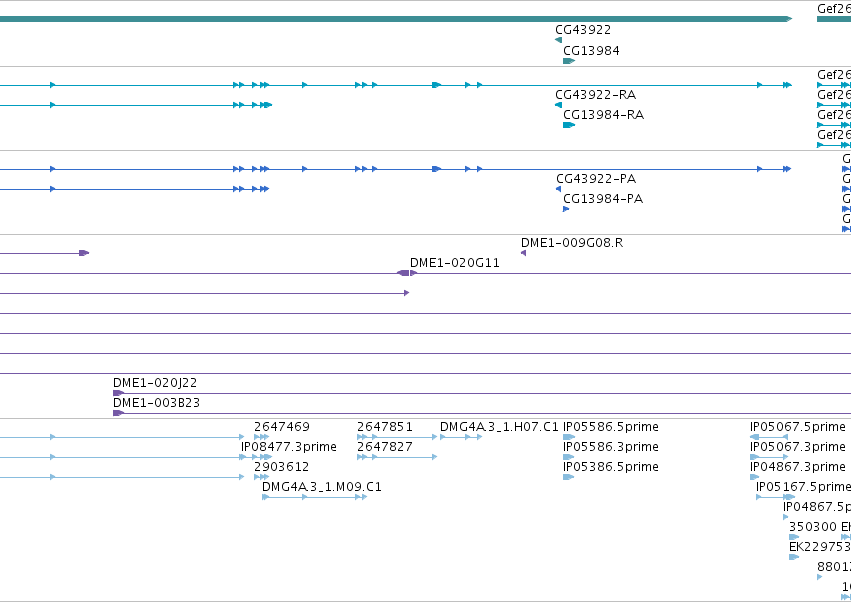
Task: Click the small purple arrowhead below DME1-009G08.R
Action: pyautogui.click(x=523, y=253)
